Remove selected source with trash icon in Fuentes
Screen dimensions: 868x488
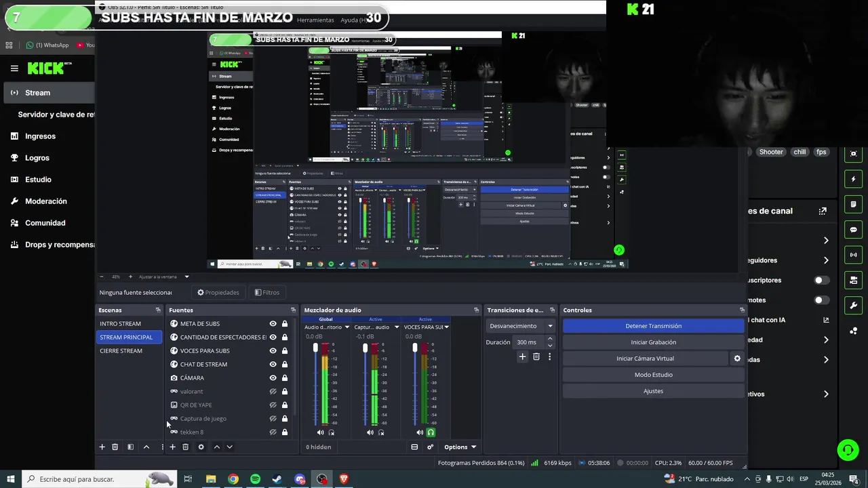(185, 447)
